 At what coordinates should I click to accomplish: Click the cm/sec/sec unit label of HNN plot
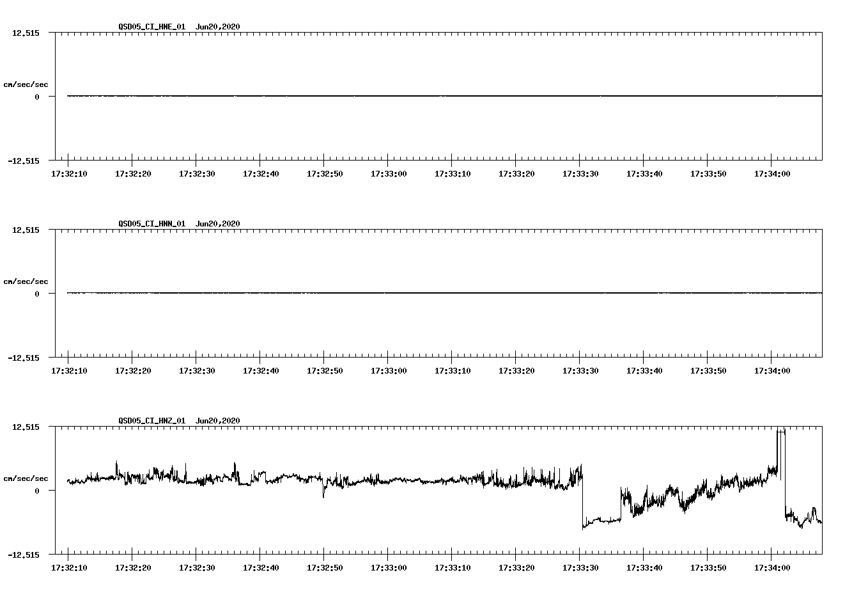point(26,281)
